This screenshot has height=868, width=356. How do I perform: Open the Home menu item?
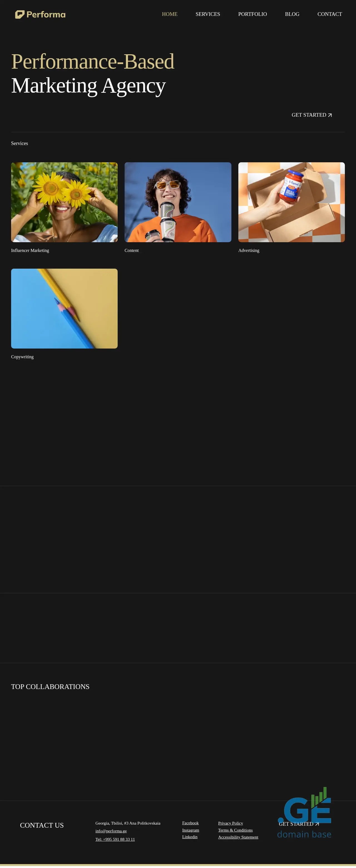169,14
